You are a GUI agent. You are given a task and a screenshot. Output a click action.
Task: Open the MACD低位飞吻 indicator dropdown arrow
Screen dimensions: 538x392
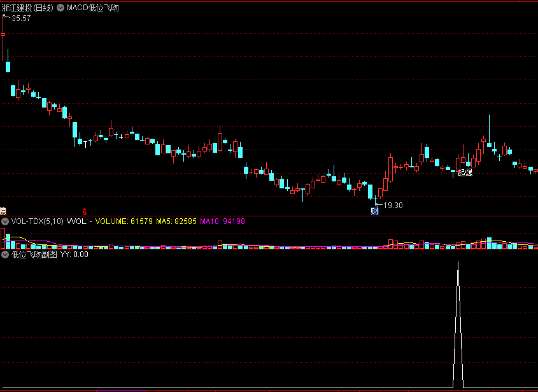60,8
